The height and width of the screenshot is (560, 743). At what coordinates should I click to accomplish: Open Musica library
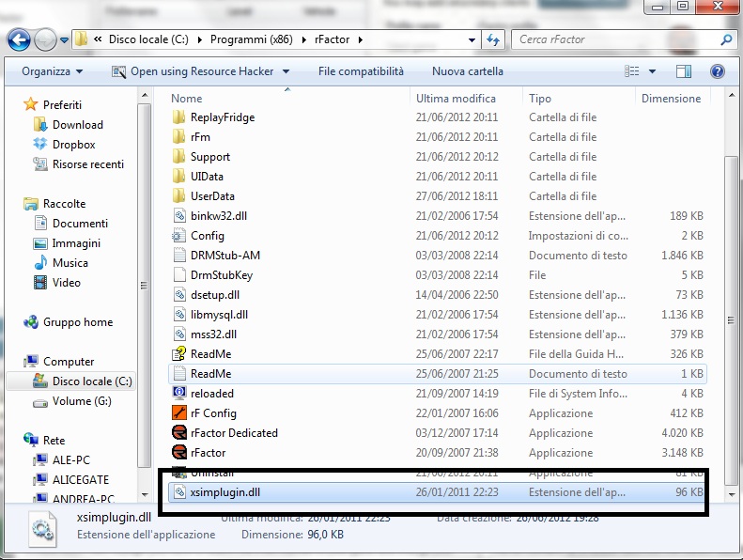70,263
